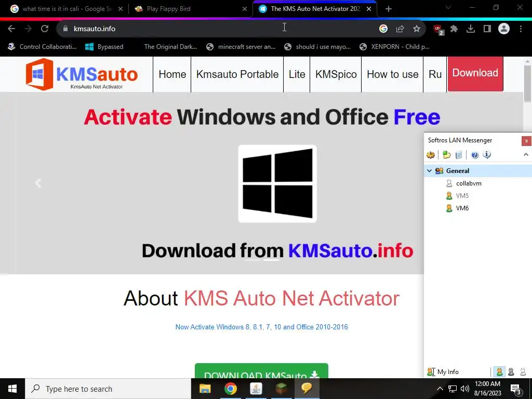The width and height of the screenshot is (532, 399).
Task: Toggle the Chrome side panel icon
Action: [x=487, y=29]
